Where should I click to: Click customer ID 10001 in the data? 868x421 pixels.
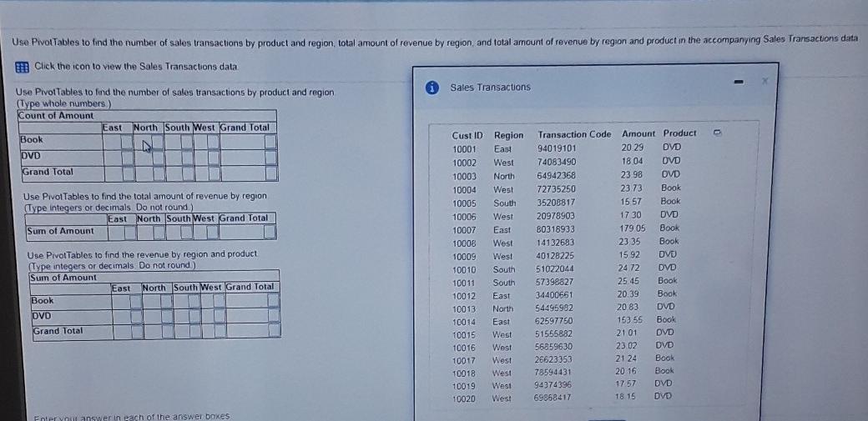point(464,149)
